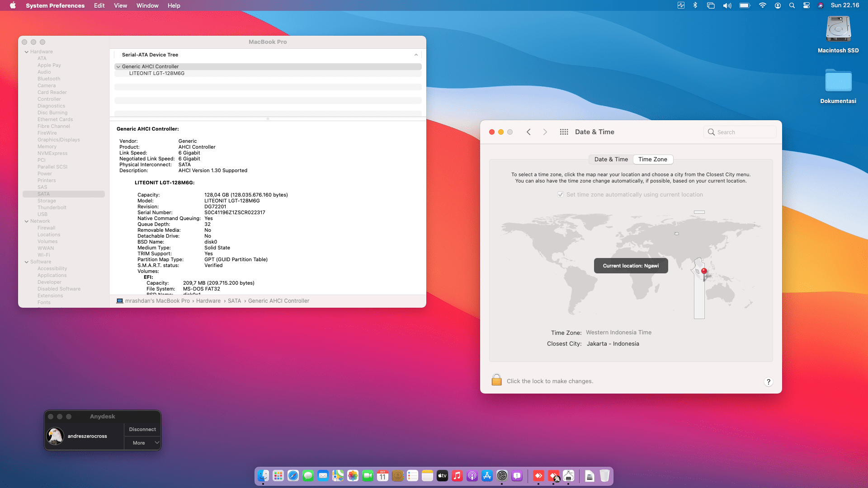The image size is (868, 488).
Task: Collapse the Serial-ATA Device Tree section
Action: 416,55
